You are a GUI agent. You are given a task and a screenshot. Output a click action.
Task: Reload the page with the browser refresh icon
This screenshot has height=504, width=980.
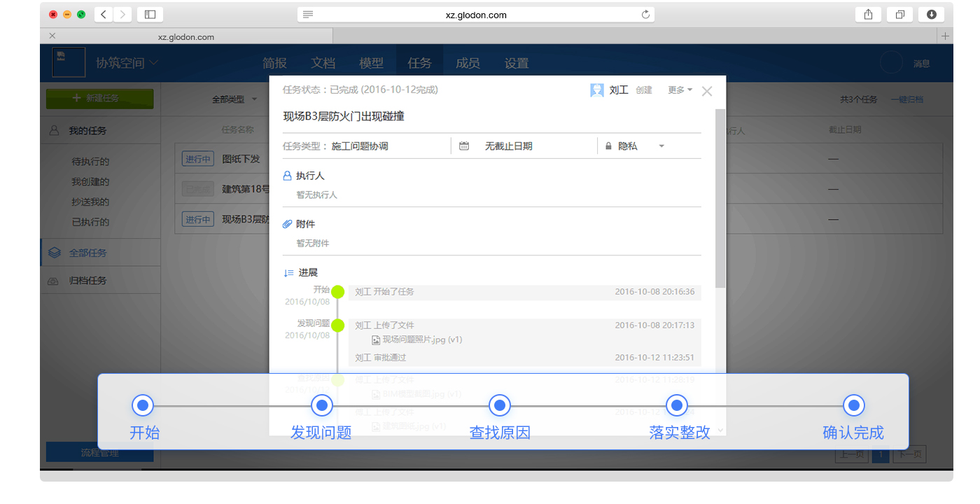[645, 14]
